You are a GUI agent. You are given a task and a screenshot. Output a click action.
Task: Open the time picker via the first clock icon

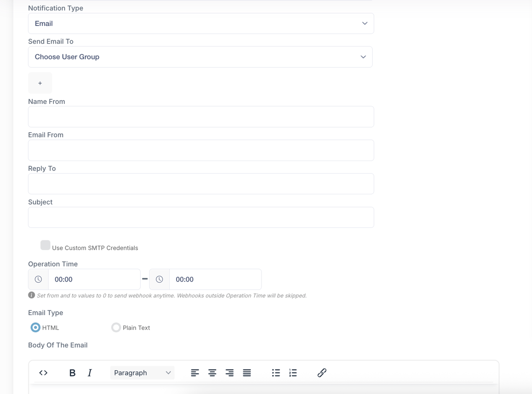[x=38, y=279]
